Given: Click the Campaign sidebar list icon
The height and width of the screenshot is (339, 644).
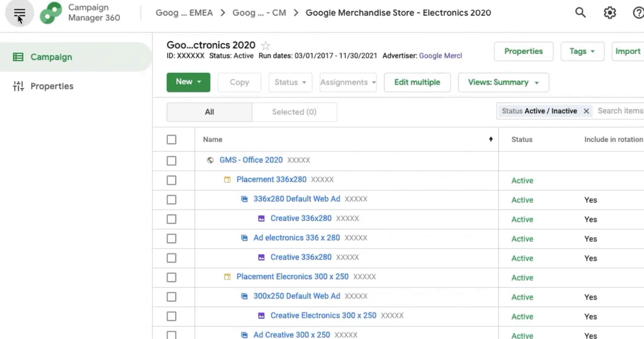Looking at the screenshot, I should (18, 57).
